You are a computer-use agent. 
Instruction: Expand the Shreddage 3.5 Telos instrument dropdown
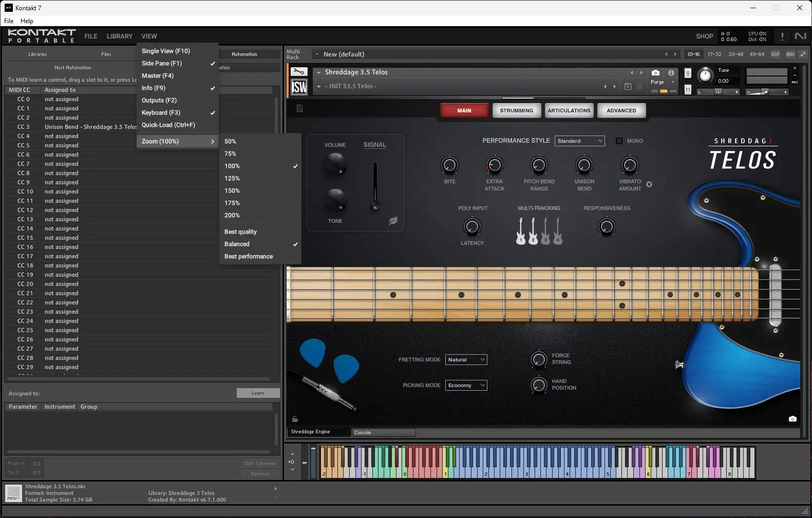[318, 73]
